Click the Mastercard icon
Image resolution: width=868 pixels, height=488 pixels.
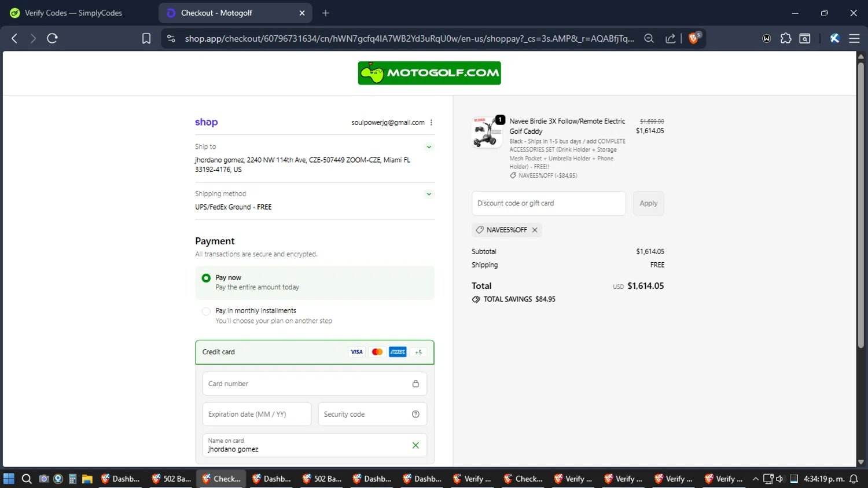377,352
